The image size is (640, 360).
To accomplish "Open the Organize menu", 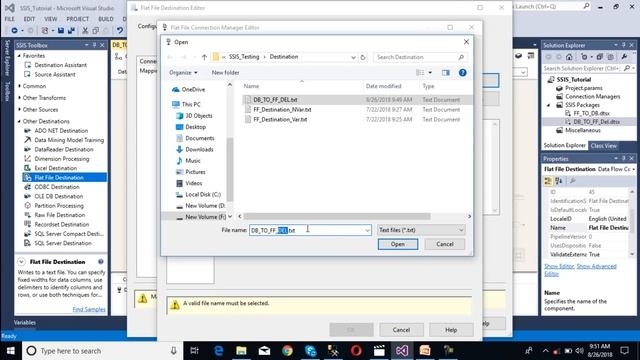I will click(x=183, y=73).
